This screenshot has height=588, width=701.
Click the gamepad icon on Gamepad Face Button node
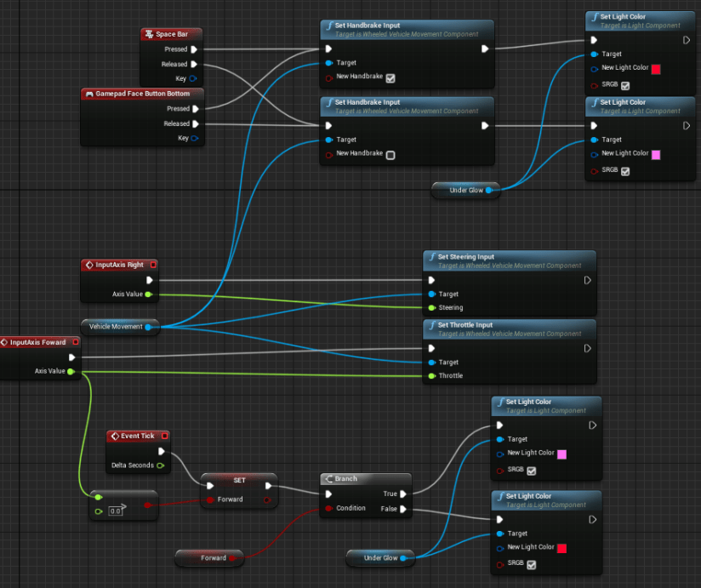coord(89,94)
